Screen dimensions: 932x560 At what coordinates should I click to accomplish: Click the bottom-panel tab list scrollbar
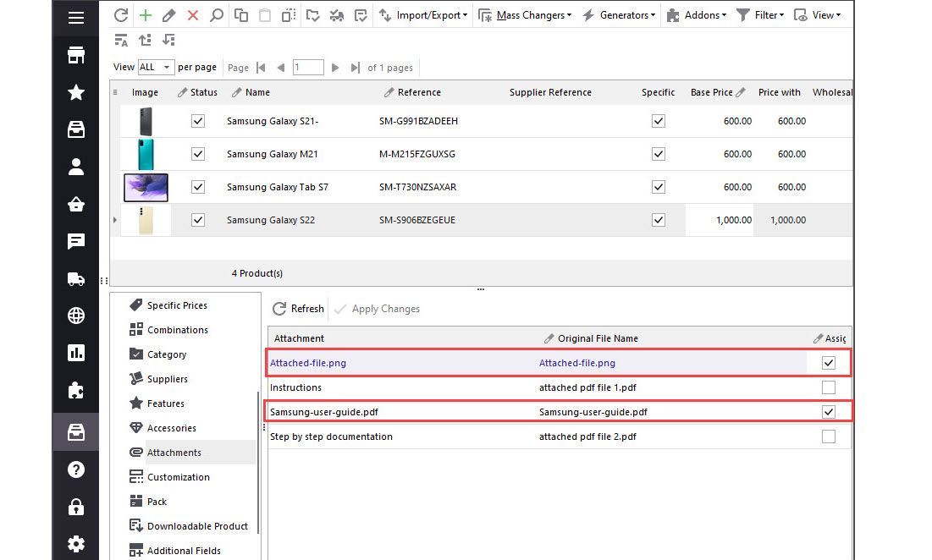pos(258,464)
